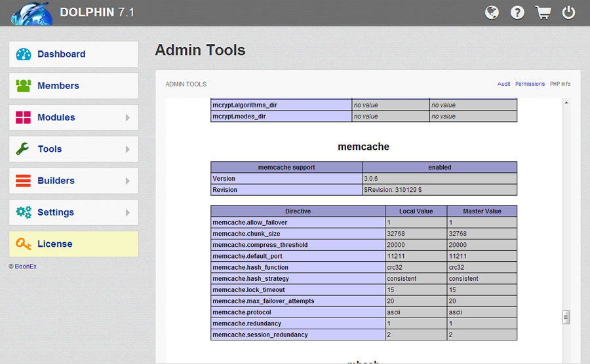Open the Permissions tab link

pos(530,84)
